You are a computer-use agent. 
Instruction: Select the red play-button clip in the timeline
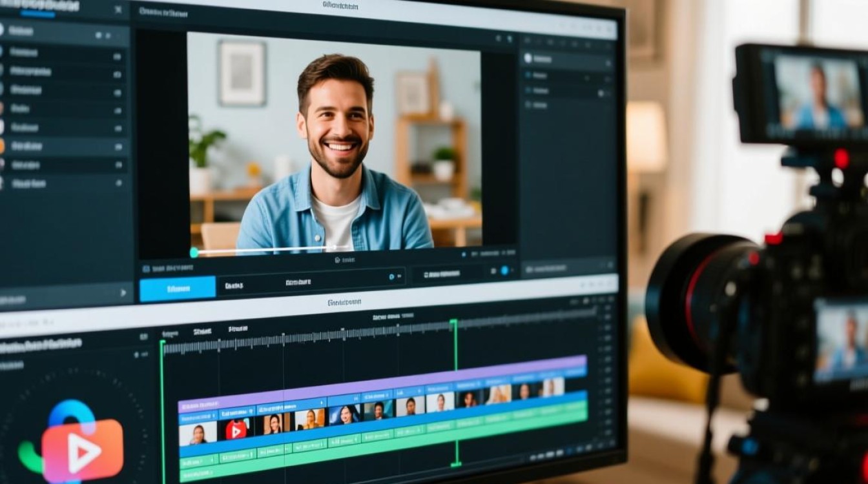click(236, 429)
